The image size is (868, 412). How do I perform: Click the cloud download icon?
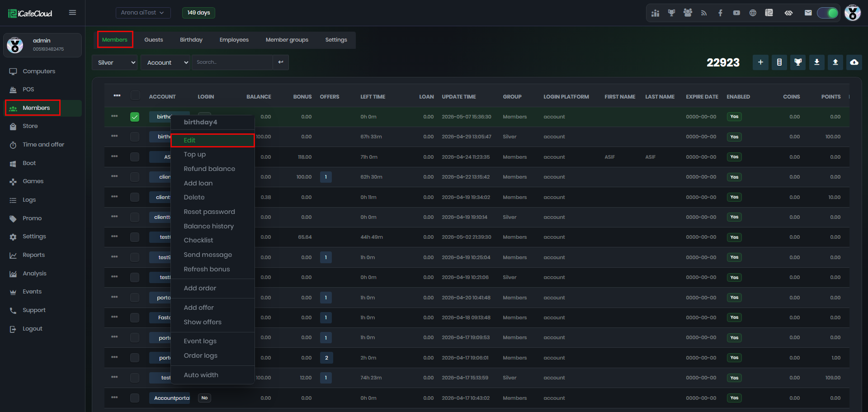(x=854, y=62)
